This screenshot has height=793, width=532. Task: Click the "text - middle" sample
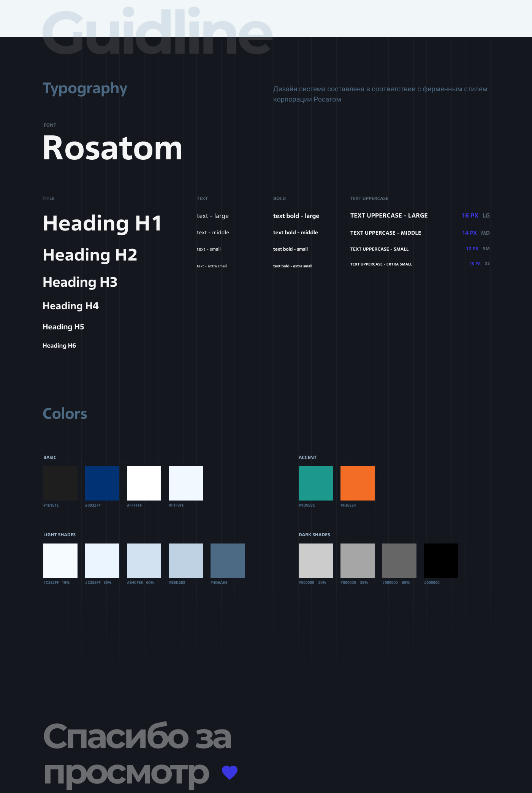(x=213, y=232)
